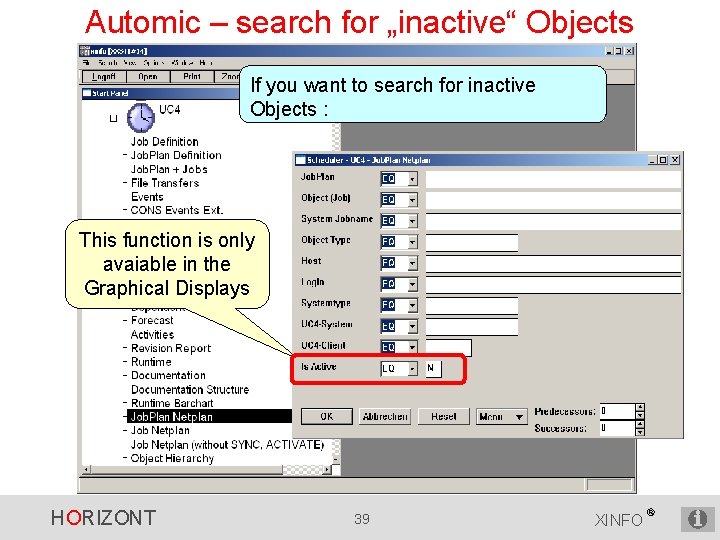Click the UC4-System text field
Viewport: 720px width, 540px height.
[x=472, y=326]
